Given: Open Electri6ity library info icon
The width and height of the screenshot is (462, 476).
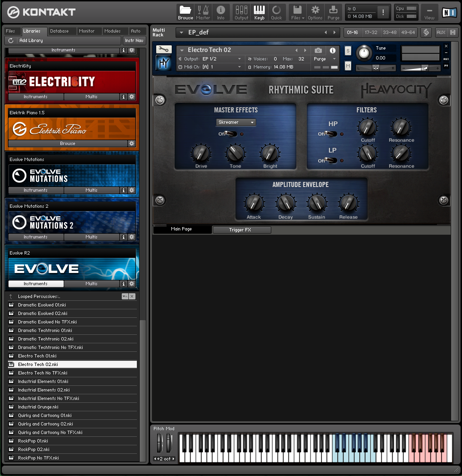Looking at the screenshot, I should click(x=124, y=96).
